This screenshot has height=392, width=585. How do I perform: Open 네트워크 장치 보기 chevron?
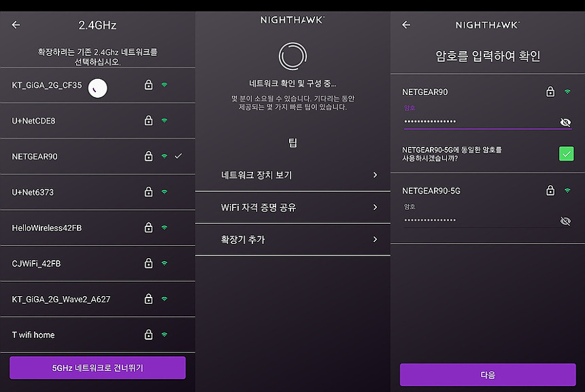(375, 175)
